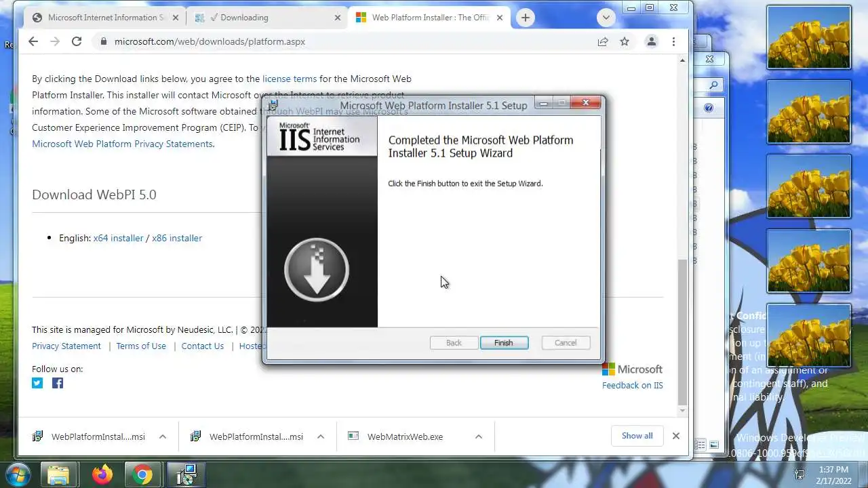Close the downloads bar
The image size is (868, 488).
click(x=675, y=436)
